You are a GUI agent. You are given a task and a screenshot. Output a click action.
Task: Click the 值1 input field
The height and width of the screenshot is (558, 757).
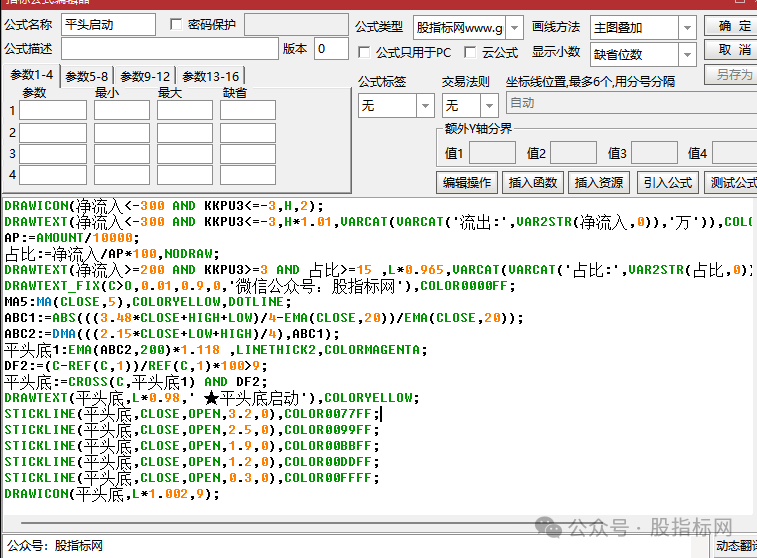point(492,153)
